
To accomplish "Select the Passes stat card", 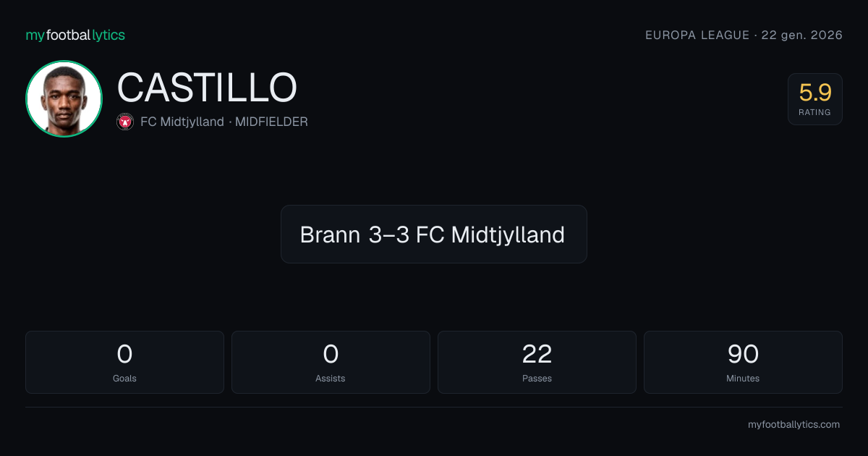I will pos(537,362).
